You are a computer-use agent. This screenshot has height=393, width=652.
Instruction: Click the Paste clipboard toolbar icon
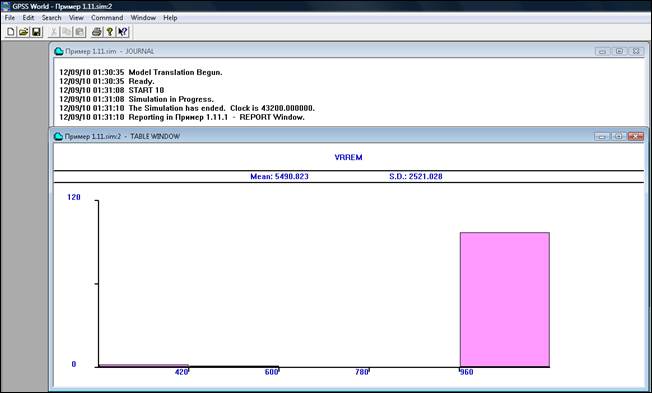click(x=79, y=32)
